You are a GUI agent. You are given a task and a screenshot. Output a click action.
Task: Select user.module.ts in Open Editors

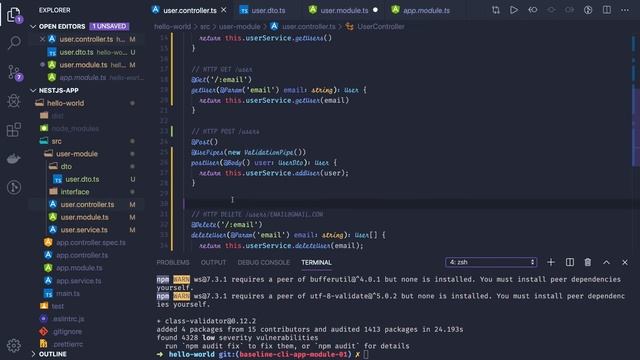[83, 65]
